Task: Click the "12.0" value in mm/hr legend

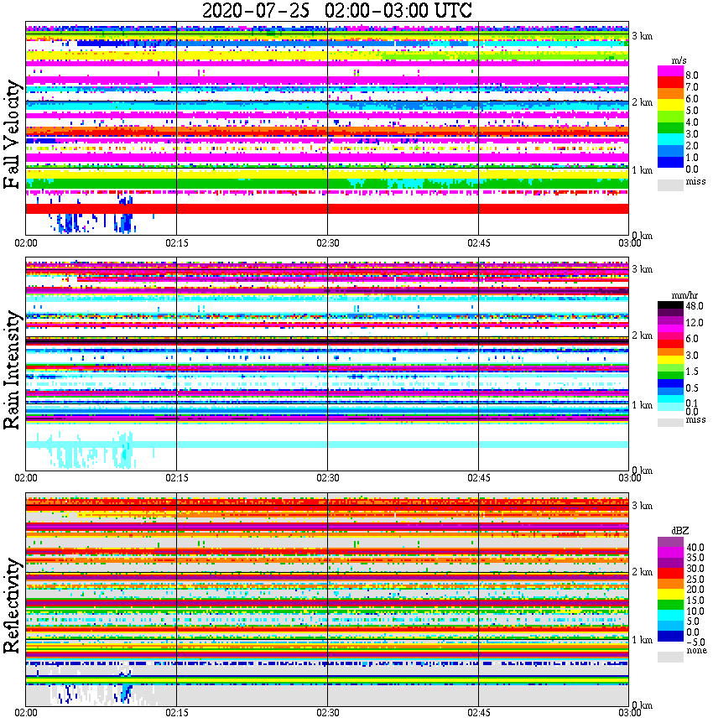Action: (x=695, y=322)
